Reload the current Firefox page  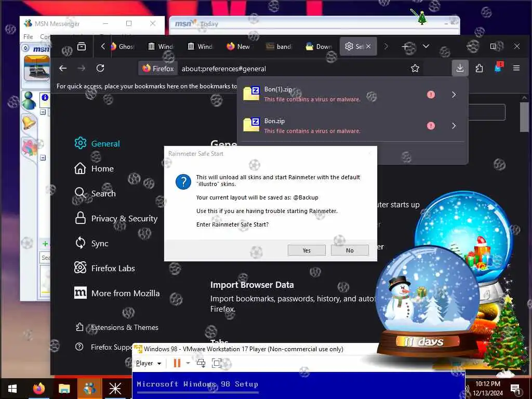100,68
